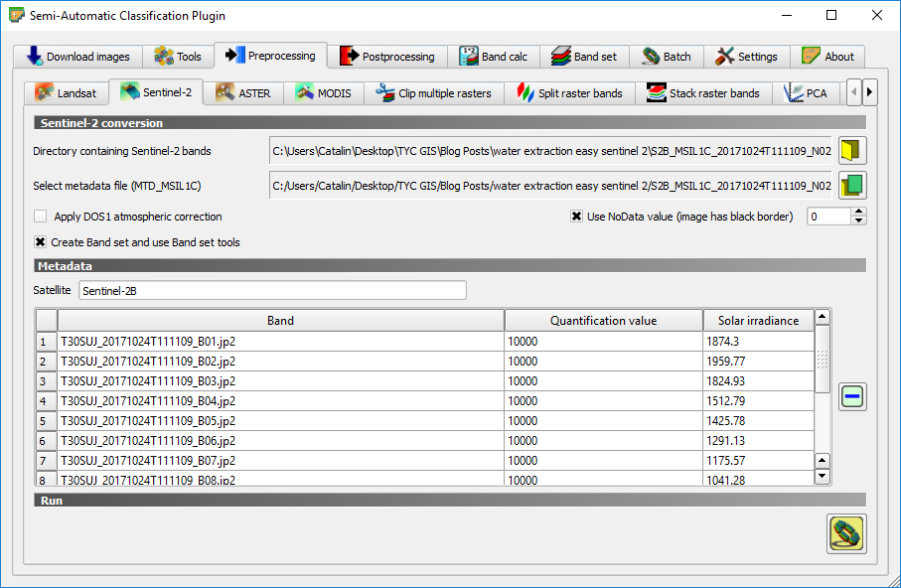The width and height of the screenshot is (901, 588).
Task: Open the Postprocessing tab
Action: pyautogui.click(x=387, y=57)
